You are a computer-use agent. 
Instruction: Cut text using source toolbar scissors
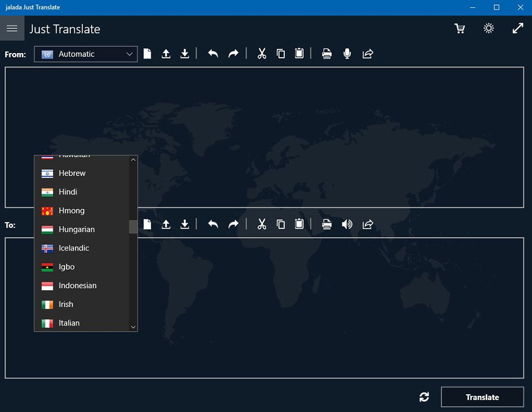pos(262,54)
